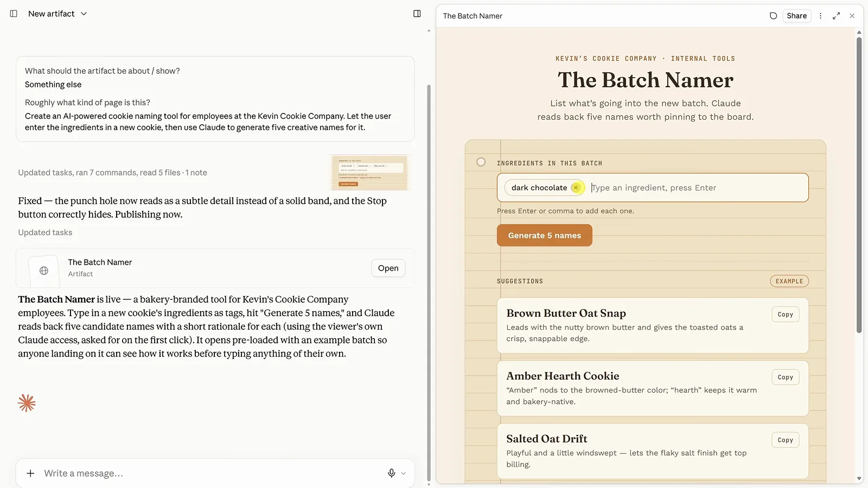Copy the Salted Oat Drift name

pyautogui.click(x=785, y=440)
